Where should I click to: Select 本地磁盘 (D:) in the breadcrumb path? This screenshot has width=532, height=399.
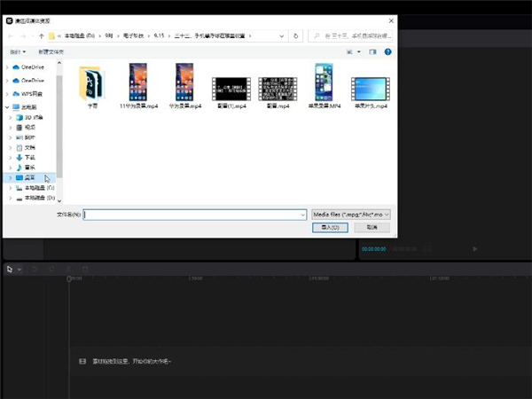click(x=80, y=35)
